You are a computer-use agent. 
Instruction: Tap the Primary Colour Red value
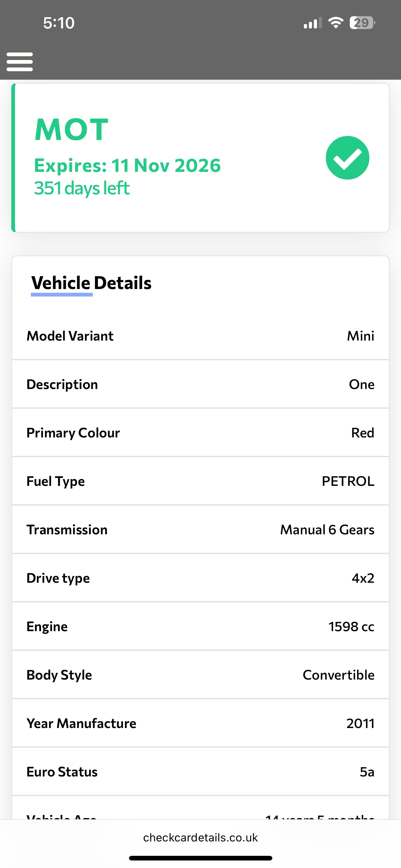[x=362, y=433]
